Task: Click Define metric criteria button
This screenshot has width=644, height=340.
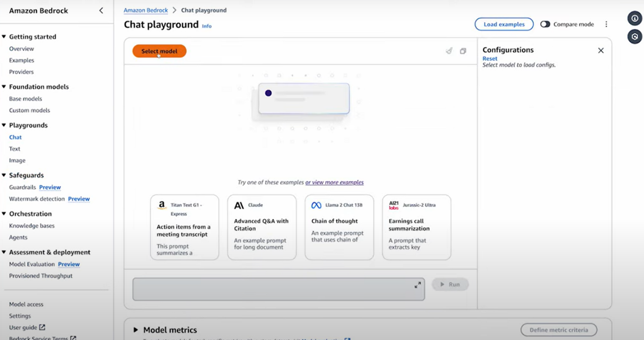Action: (558, 330)
